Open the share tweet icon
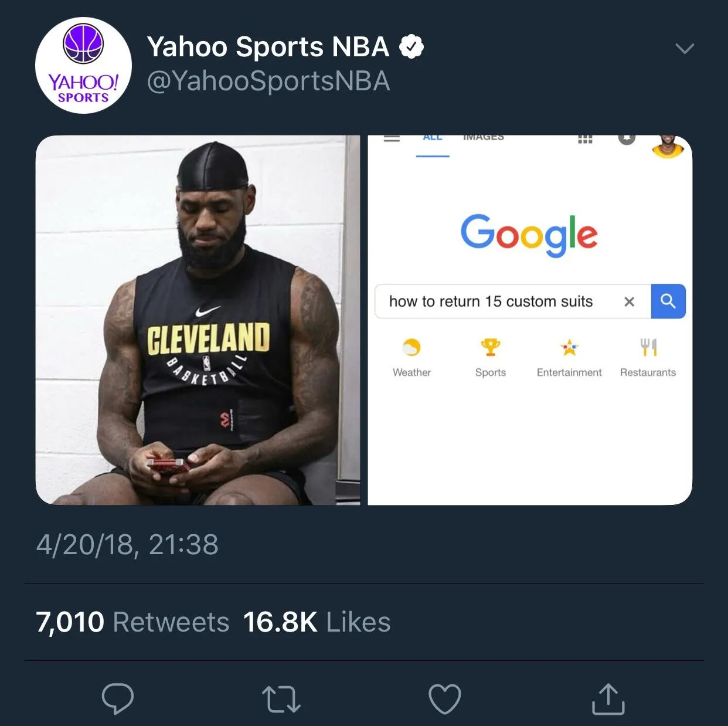Image resolution: width=728 pixels, height=726 pixels. 608,699
